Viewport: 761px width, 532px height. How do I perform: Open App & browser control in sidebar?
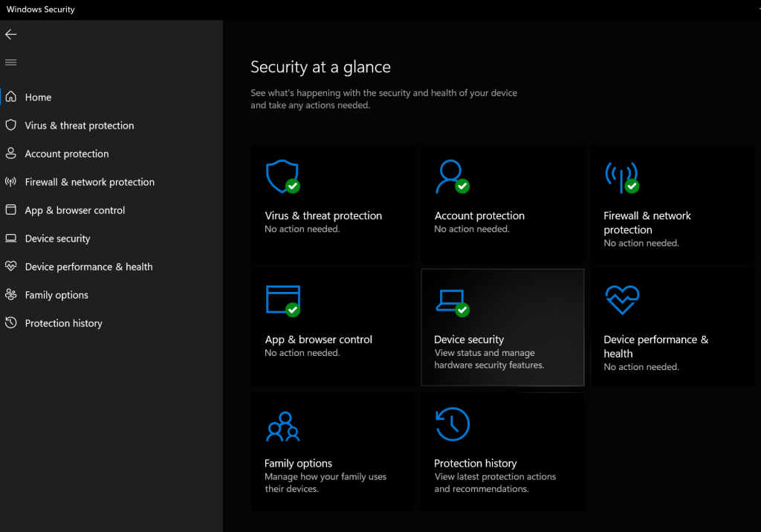(74, 210)
